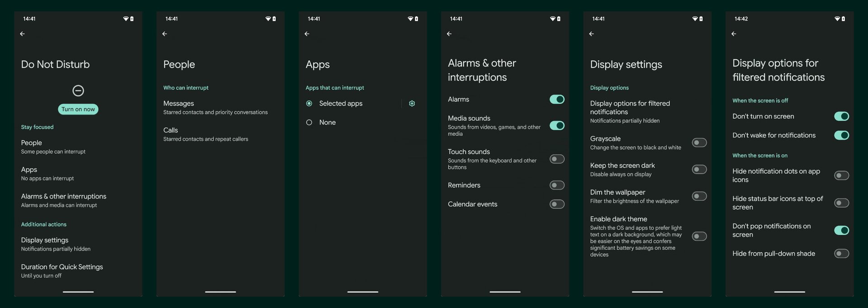This screenshot has width=868, height=308.
Task: Go back from Alarms & other interruptions
Action: tap(449, 34)
